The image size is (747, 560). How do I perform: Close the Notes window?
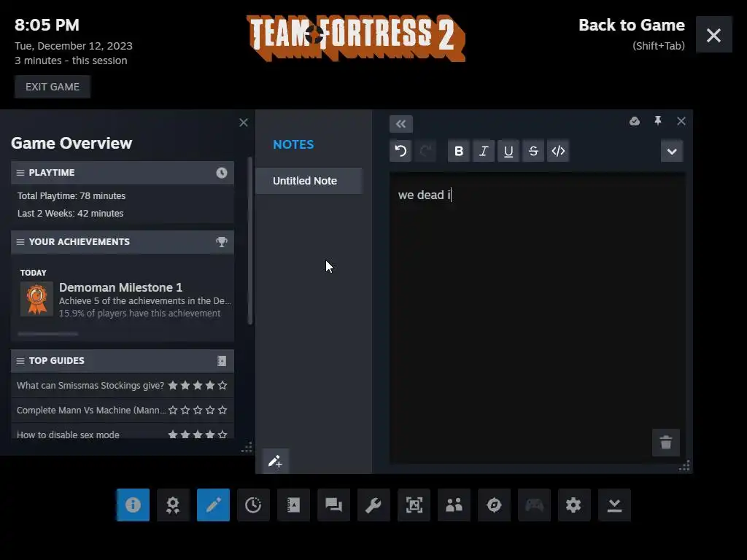coord(681,122)
